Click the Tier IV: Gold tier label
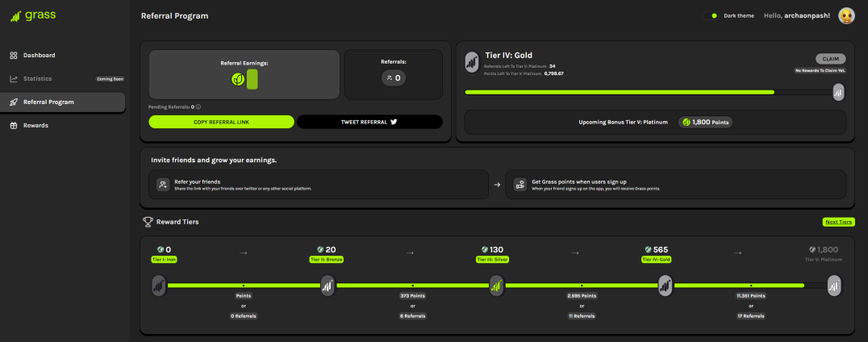The width and height of the screenshot is (868, 342). pos(657,259)
